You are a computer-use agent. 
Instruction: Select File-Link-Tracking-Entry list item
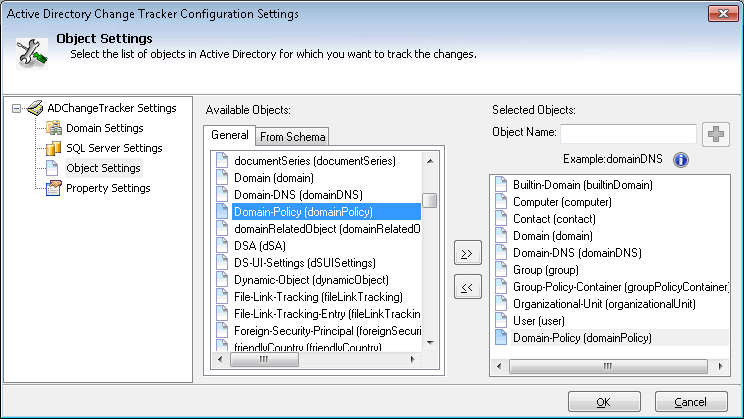(327, 314)
